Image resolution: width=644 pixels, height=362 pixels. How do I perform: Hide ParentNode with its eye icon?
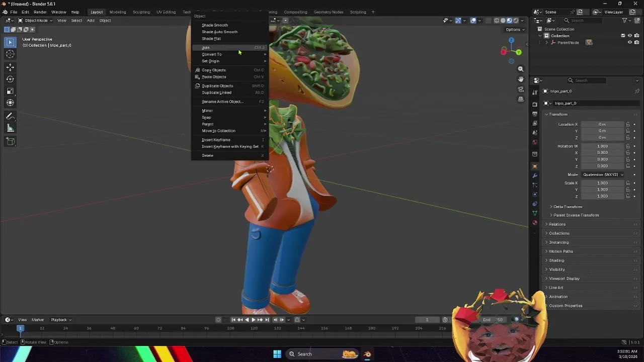click(x=629, y=42)
